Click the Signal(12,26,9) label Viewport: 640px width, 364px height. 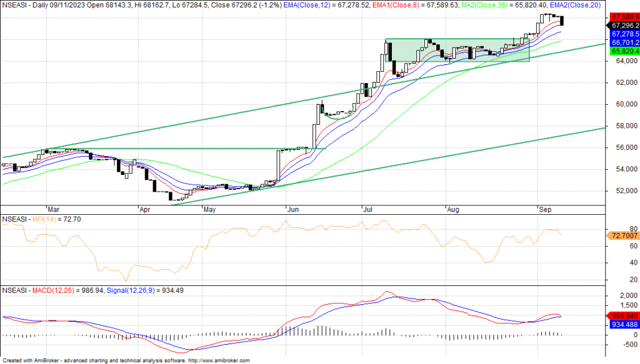coord(134,290)
